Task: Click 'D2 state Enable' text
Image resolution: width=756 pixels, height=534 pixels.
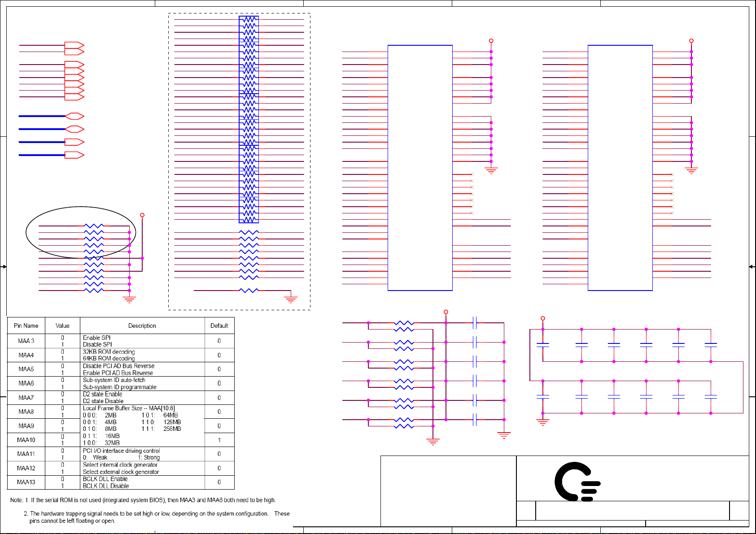Action: click(x=102, y=395)
